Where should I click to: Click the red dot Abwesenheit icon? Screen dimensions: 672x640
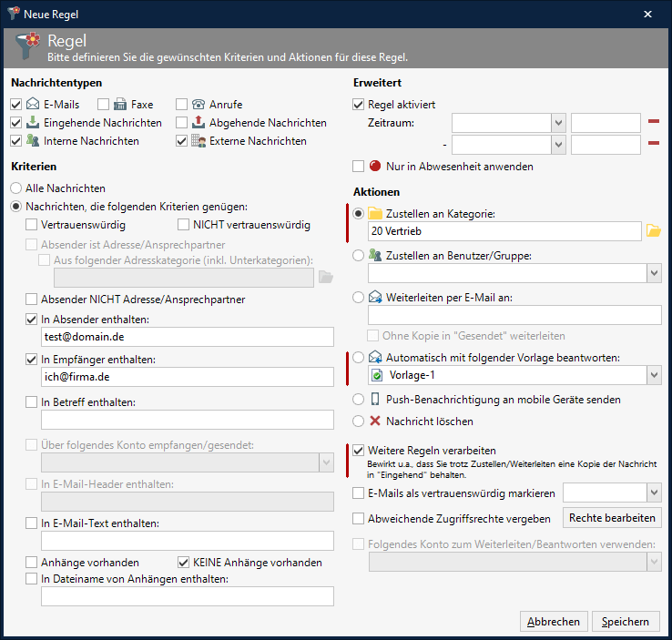375,167
